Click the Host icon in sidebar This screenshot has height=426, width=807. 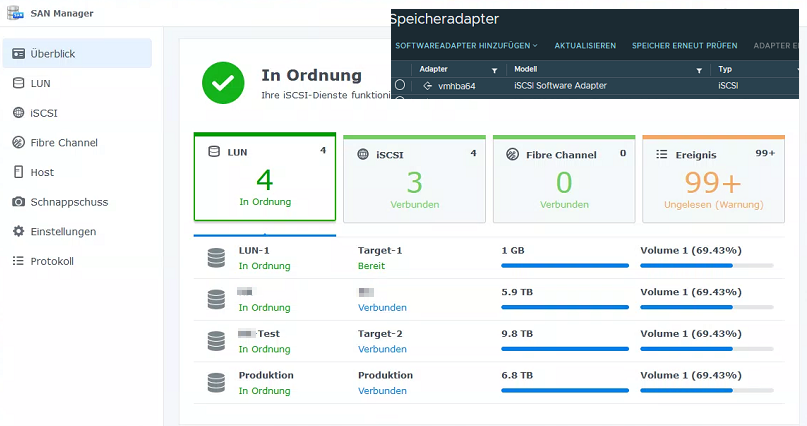click(x=18, y=172)
